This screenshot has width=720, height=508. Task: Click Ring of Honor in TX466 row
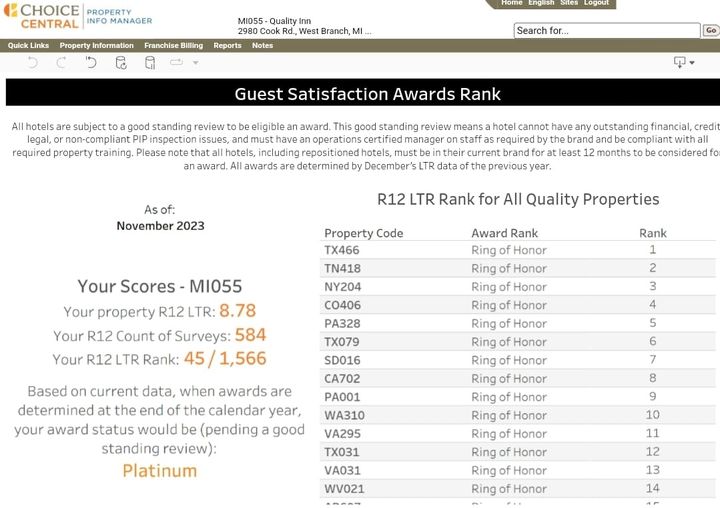coord(509,250)
